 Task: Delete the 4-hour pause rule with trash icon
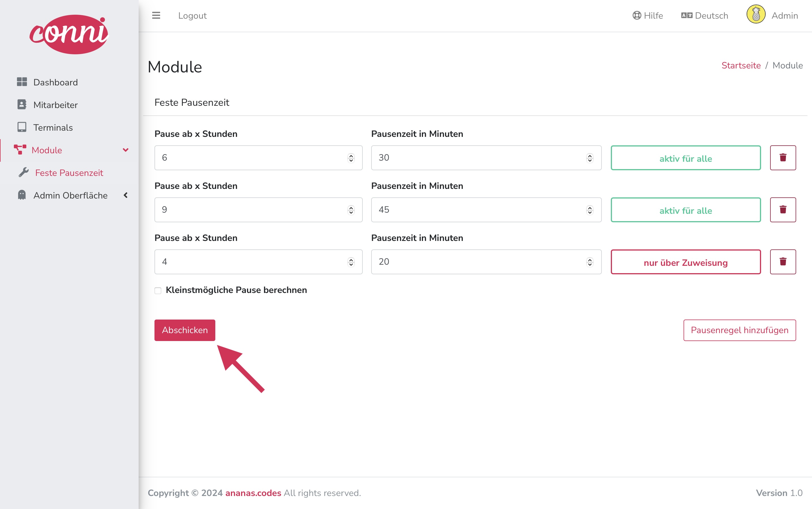783,262
